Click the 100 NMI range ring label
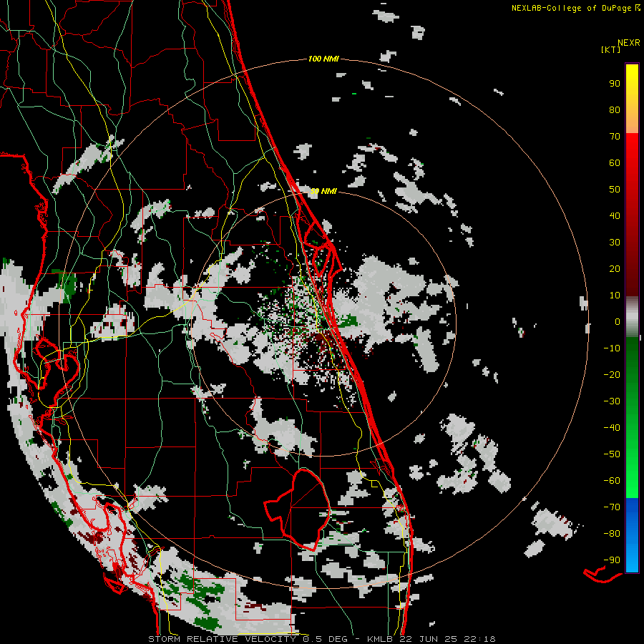The width and height of the screenshot is (644, 644). [323, 59]
